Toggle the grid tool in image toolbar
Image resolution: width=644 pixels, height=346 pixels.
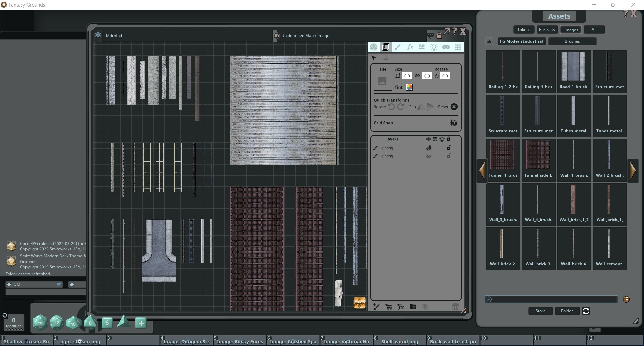tap(458, 47)
